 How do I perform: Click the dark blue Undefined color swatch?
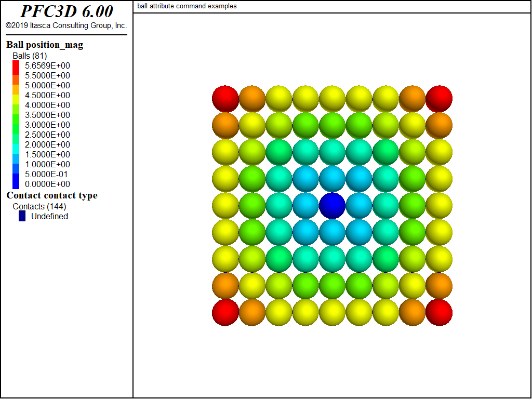(22, 216)
